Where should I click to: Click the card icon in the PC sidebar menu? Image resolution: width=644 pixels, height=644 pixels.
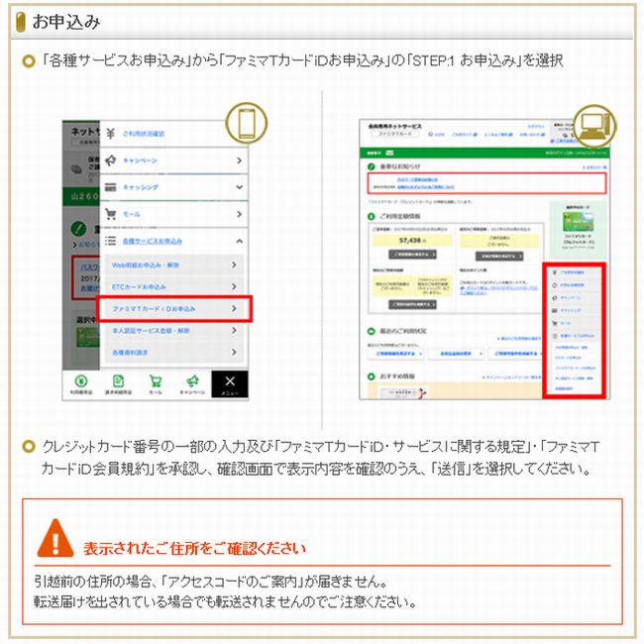[555, 310]
